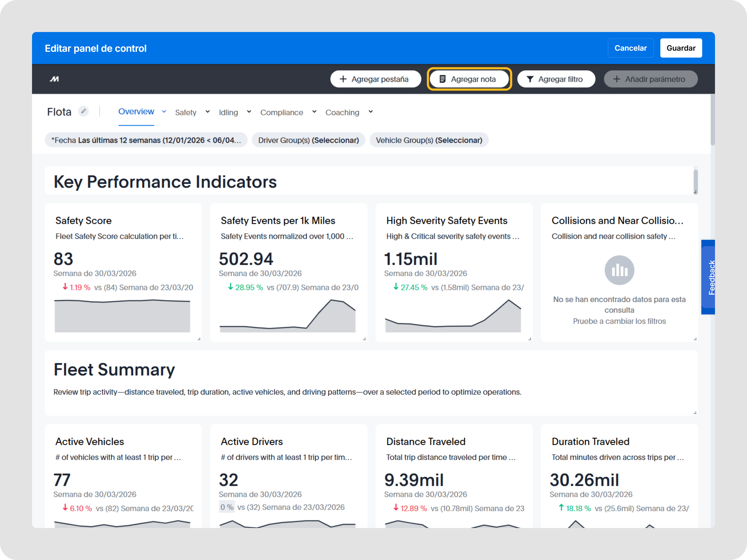The image size is (747, 560).
Task: Open the Driver Group(s) filter selector
Action: [x=308, y=140]
